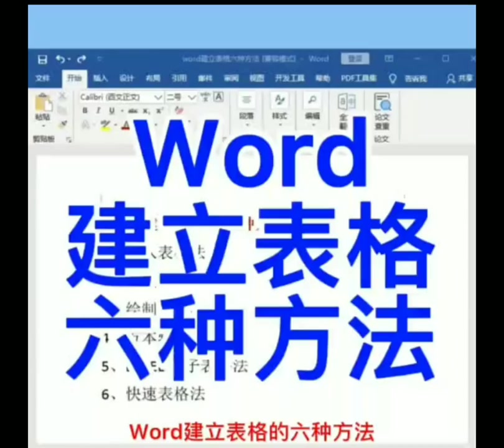Click the Save icon in title bar
Image resolution: width=504 pixels, height=448 pixels.
(42, 60)
